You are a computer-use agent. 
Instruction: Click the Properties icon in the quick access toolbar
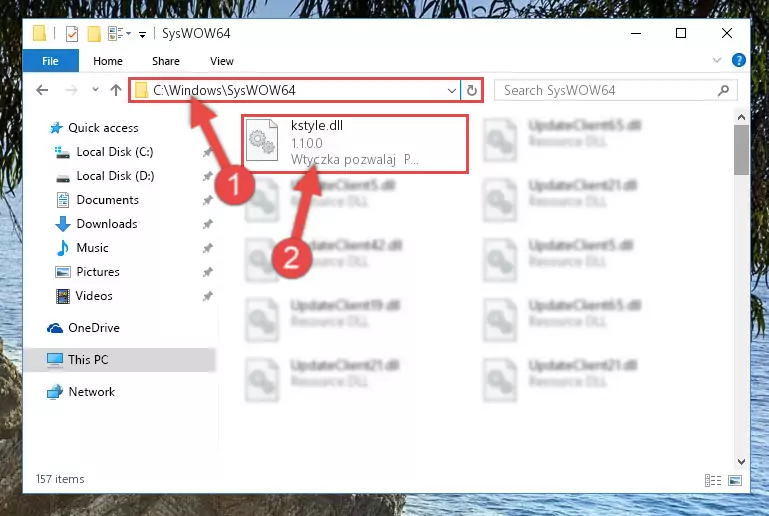72,34
